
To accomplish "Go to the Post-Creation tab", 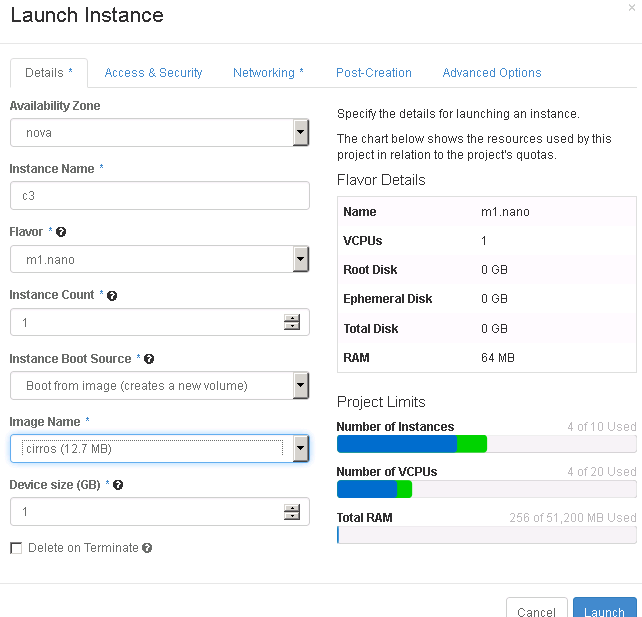I will pos(373,73).
